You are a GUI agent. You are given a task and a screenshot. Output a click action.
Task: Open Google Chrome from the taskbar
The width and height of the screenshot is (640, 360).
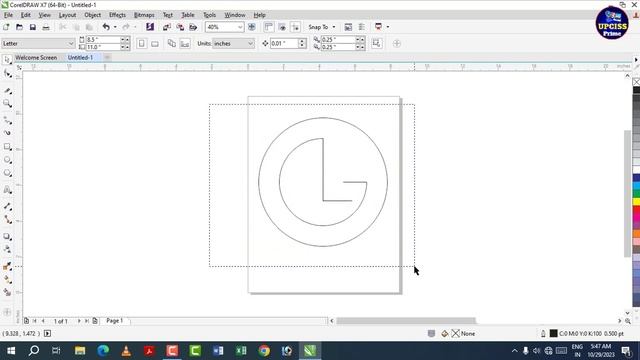(x=264, y=351)
